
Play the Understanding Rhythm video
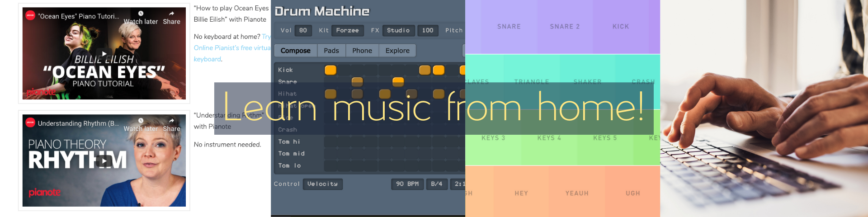click(x=104, y=160)
